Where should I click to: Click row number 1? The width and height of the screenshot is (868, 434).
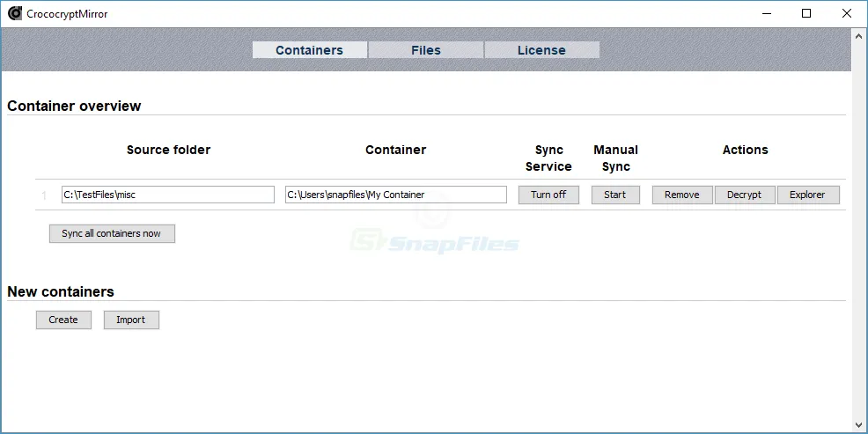(x=44, y=195)
